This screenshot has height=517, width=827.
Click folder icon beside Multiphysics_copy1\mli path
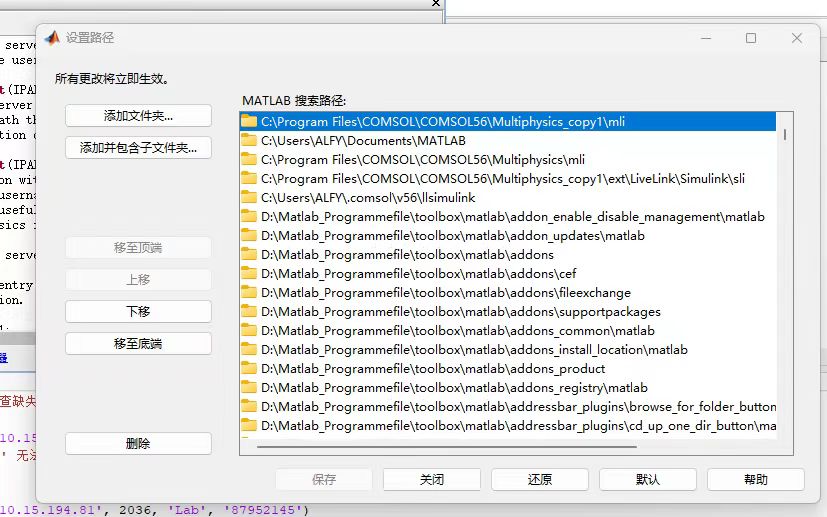point(249,121)
